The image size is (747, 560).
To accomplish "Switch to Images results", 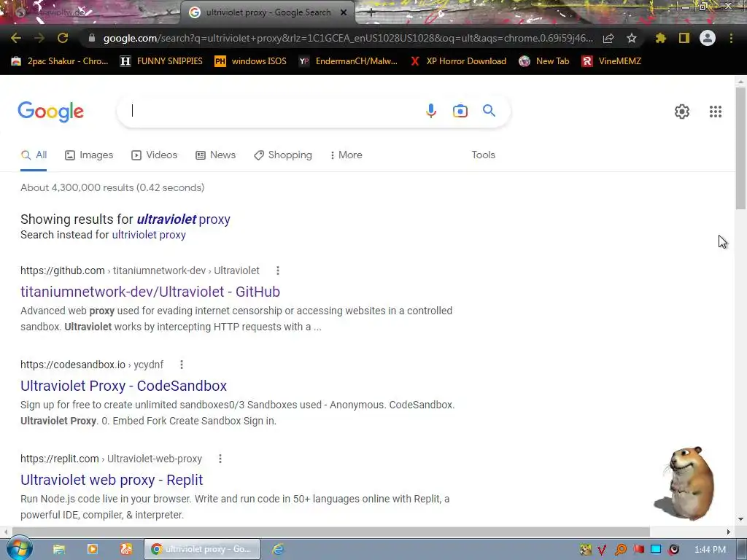I will [89, 155].
